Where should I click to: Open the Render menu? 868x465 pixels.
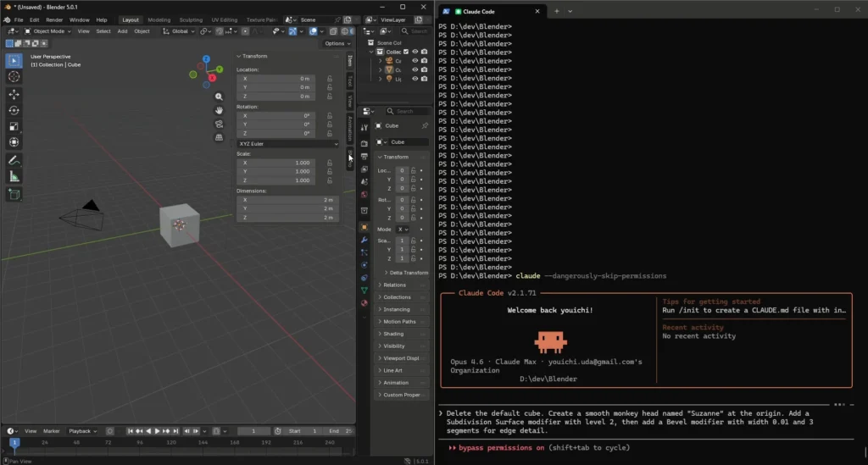54,20
